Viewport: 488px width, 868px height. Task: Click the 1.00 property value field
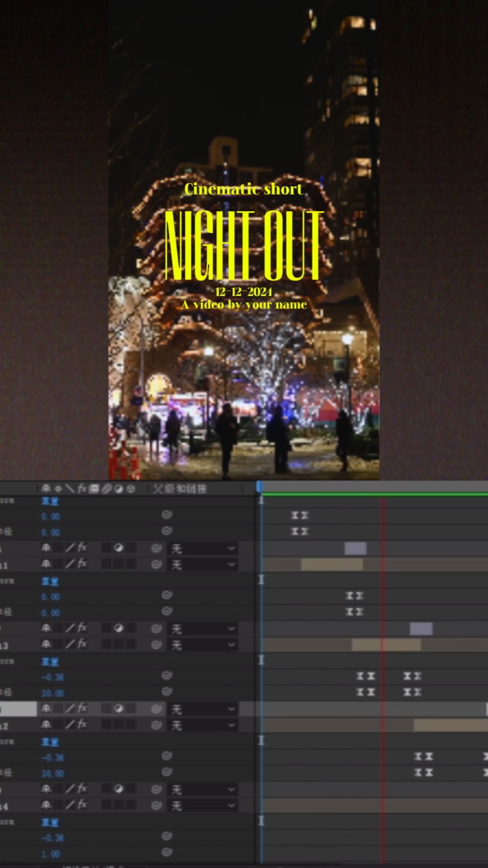(50, 854)
